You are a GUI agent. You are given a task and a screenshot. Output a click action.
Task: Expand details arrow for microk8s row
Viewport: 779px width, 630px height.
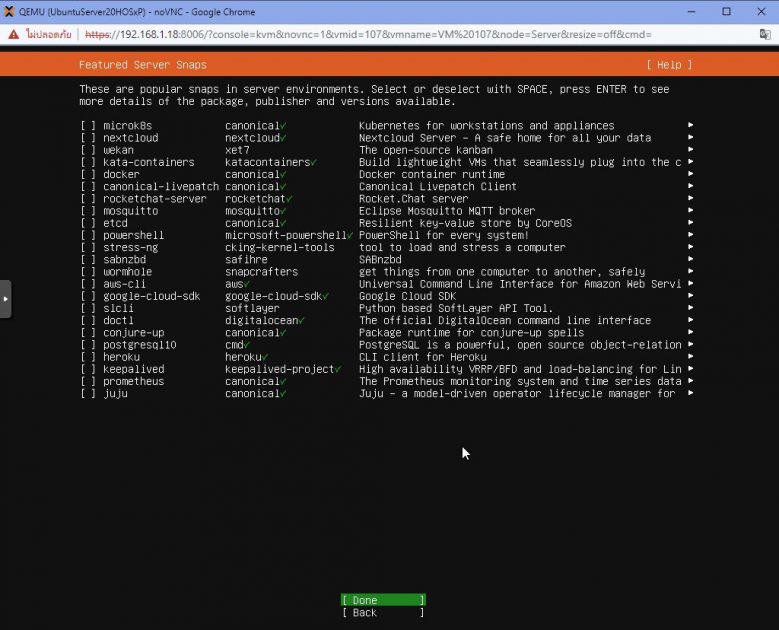tap(690, 125)
